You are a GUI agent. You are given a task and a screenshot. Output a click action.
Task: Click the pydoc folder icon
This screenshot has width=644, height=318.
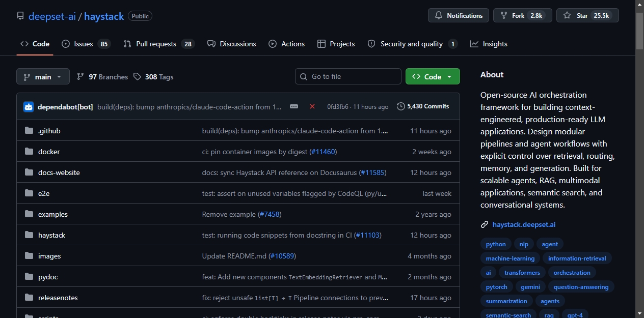click(x=29, y=277)
